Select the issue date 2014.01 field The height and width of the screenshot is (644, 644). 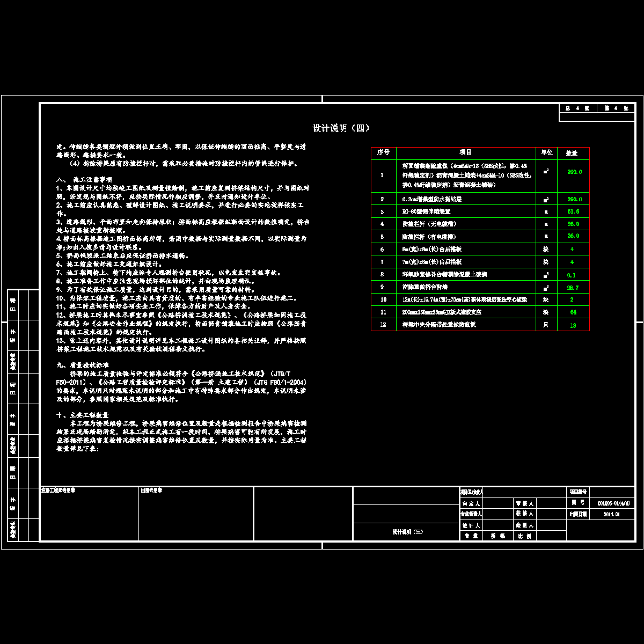(x=611, y=514)
